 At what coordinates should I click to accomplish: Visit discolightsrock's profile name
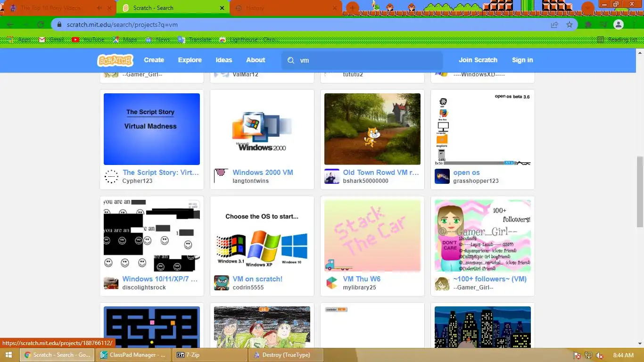tap(144, 288)
